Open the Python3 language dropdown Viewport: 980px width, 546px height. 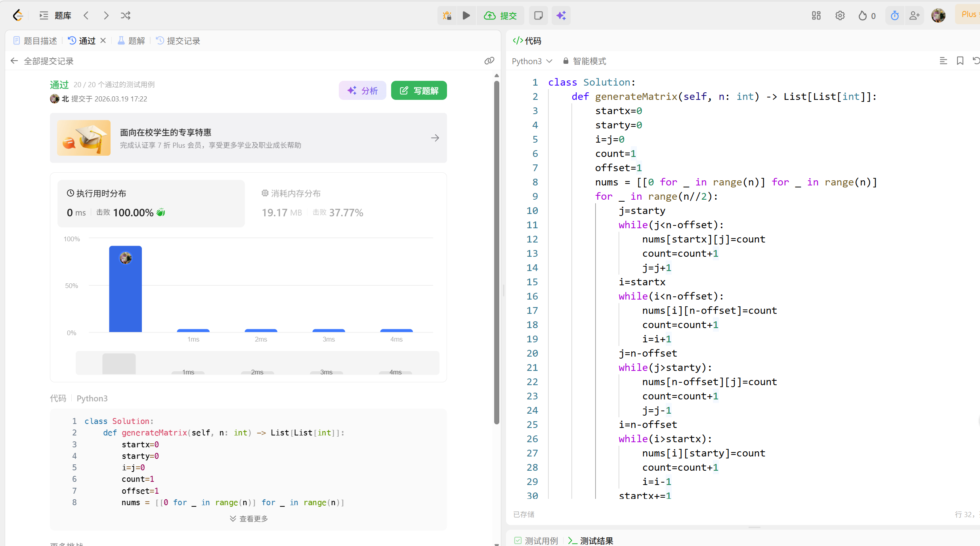[x=532, y=61]
